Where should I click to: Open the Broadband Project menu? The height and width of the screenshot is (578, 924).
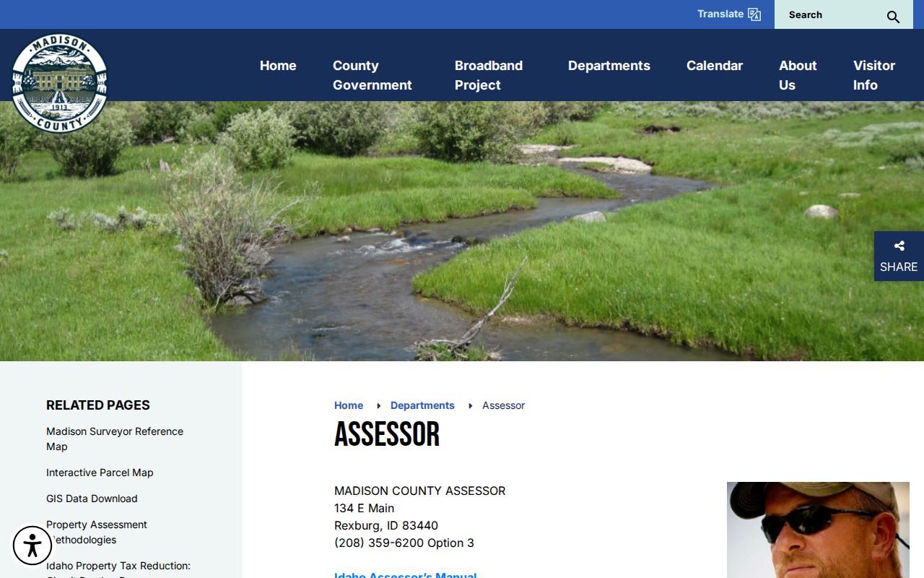tap(489, 75)
